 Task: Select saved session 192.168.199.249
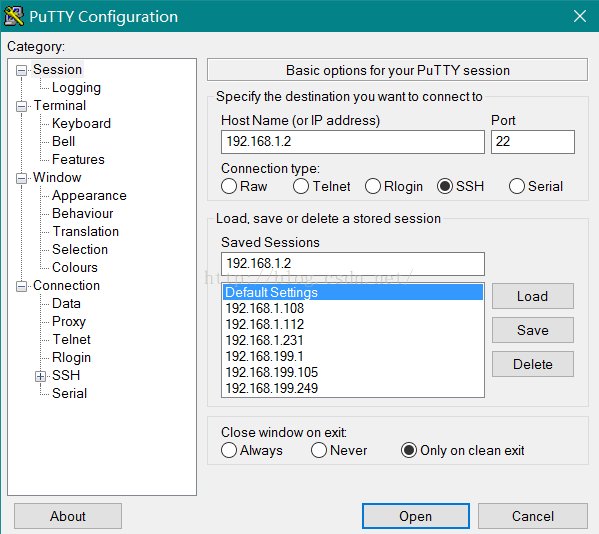point(353,388)
